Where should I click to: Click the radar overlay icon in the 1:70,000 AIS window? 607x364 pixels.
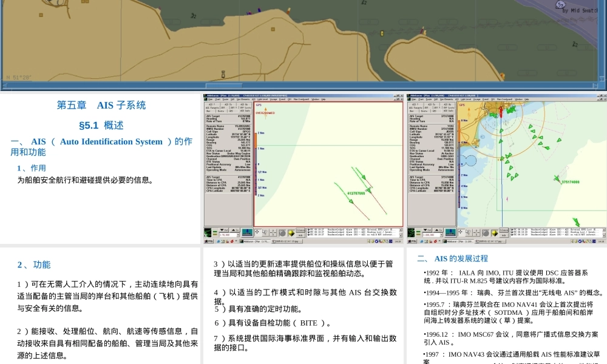point(208,232)
